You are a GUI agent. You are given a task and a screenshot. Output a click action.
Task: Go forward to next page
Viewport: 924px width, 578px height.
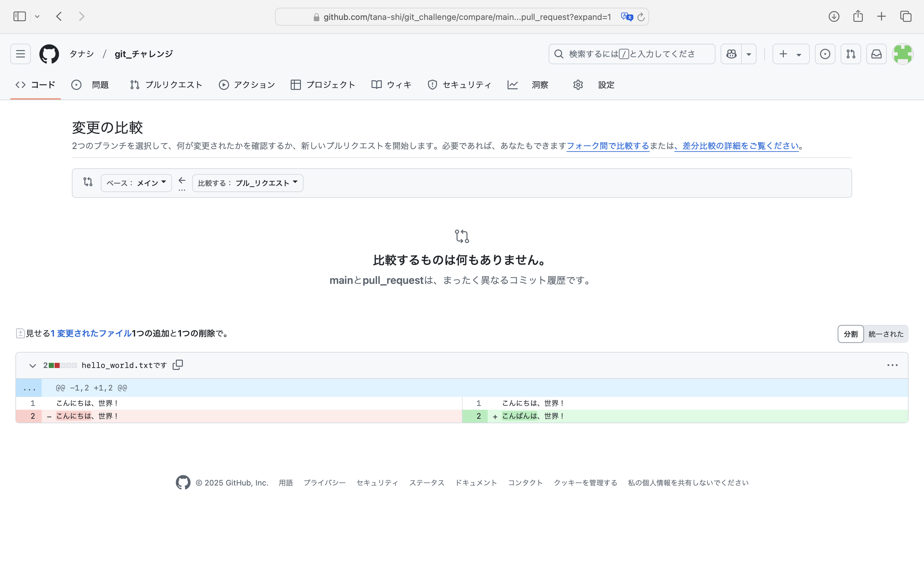click(x=81, y=16)
